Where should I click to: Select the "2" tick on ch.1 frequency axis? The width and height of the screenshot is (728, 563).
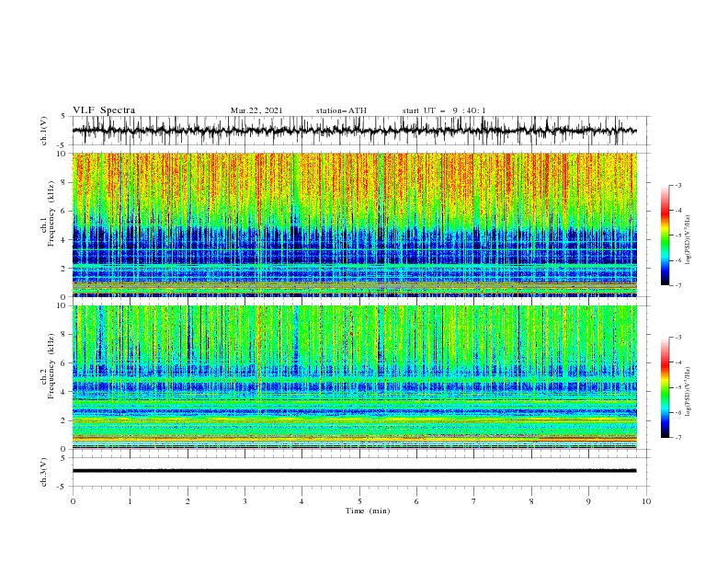coord(65,268)
